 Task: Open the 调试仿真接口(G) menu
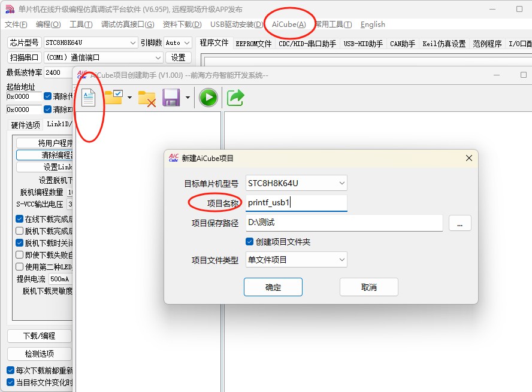coord(128,25)
